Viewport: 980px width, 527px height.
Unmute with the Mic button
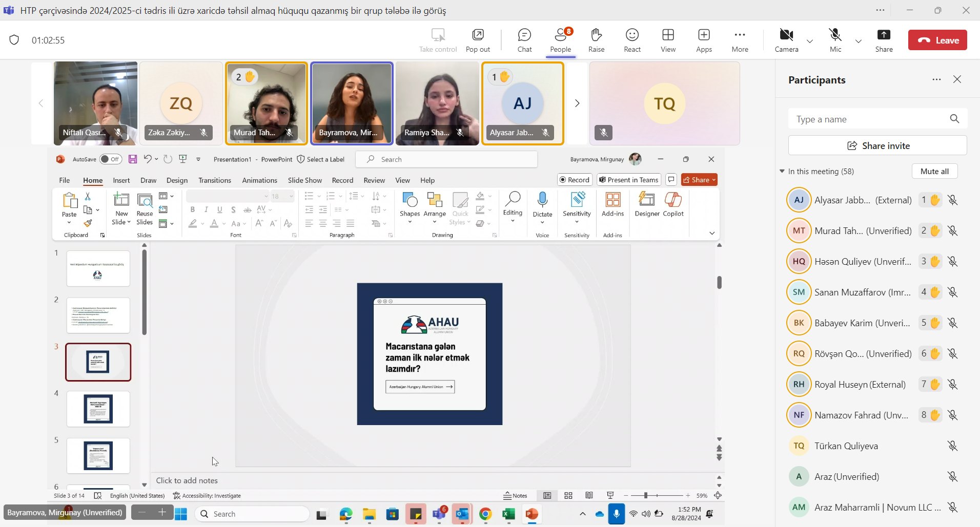coord(835,40)
